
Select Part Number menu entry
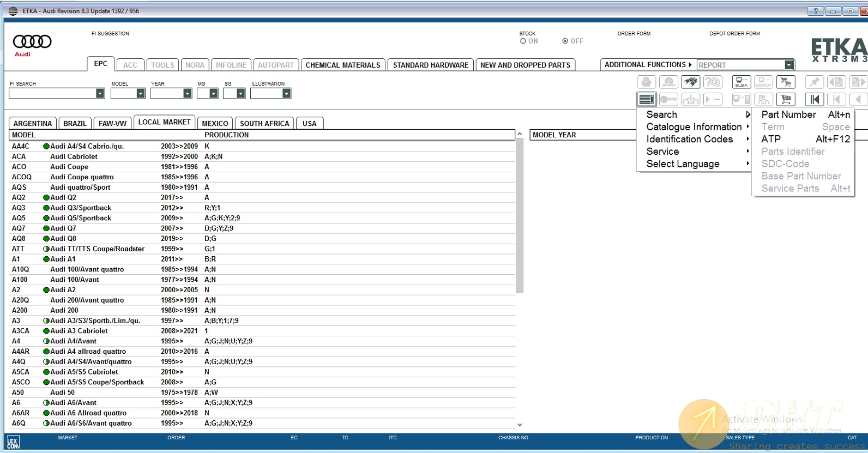(804, 114)
